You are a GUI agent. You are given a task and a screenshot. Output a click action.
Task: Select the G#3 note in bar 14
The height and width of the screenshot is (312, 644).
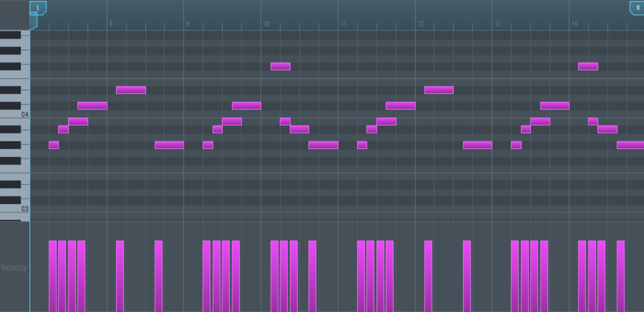pos(631,145)
